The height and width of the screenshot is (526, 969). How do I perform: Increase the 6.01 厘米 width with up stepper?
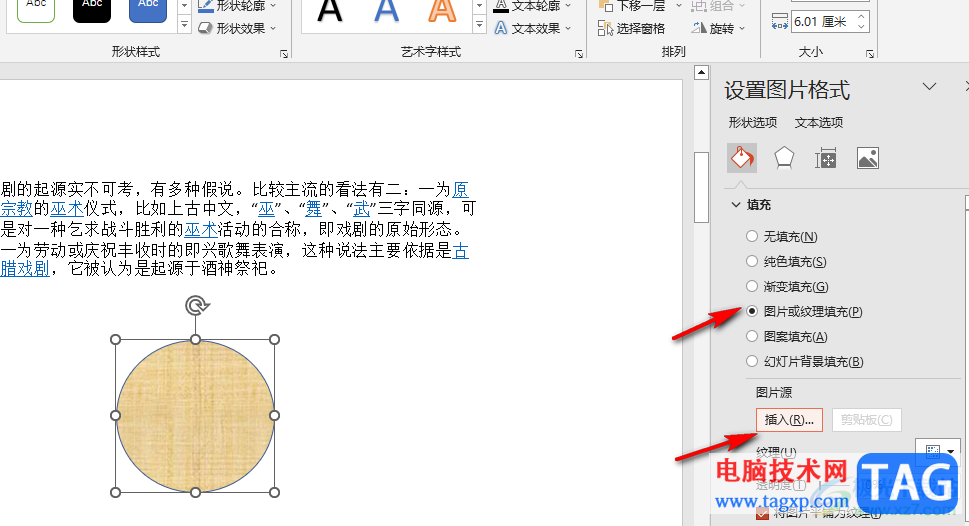[861, 17]
